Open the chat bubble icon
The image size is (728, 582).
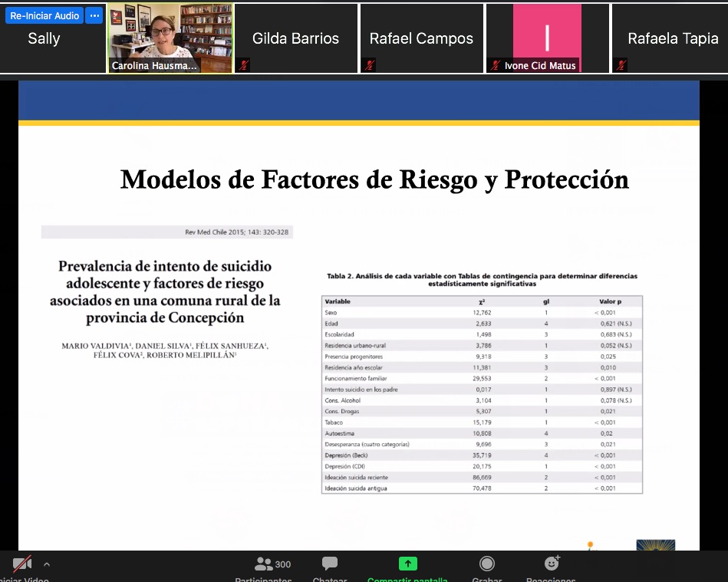330,564
